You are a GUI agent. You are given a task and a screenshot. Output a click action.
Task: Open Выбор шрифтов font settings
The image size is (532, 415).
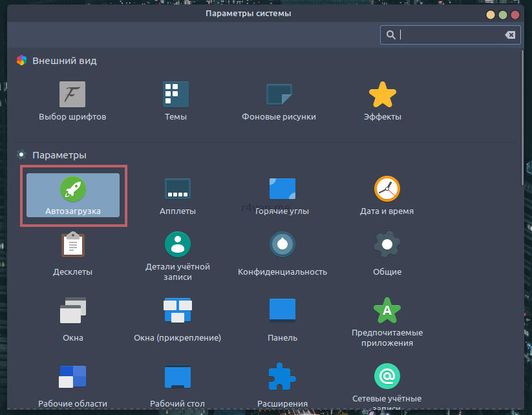(x=72, y=94)
